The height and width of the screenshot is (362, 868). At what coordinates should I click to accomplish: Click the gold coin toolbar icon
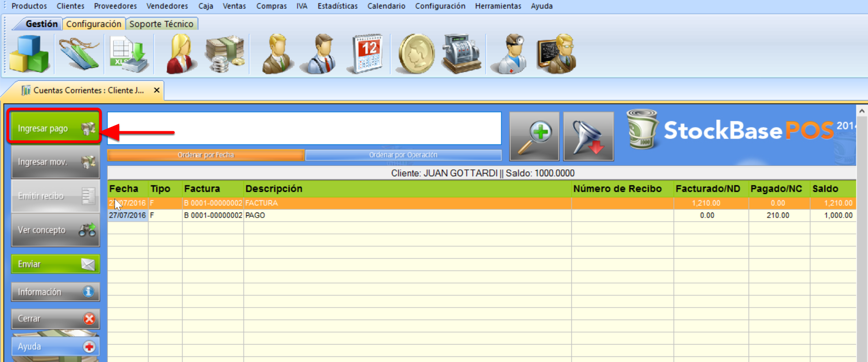coord(416,54)
